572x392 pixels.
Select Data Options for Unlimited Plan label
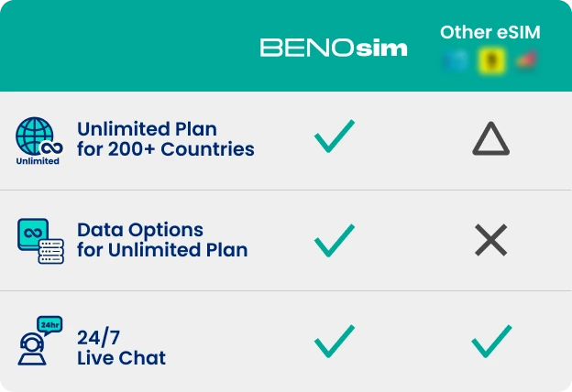point(162,240)
